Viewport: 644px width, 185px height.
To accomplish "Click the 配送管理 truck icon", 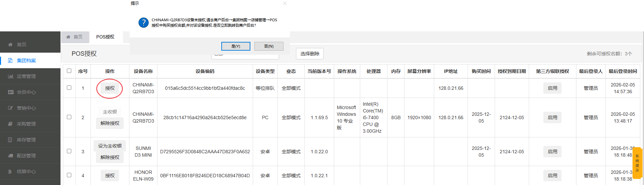I will coord(10,156).
